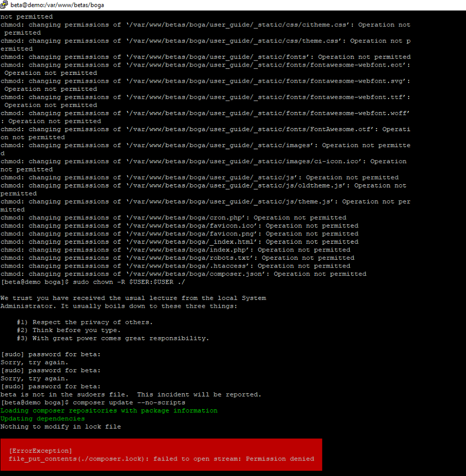Click the Respect the privacy of others line
The height and width of the screenshot is (476, 466).
click(85, 322)
